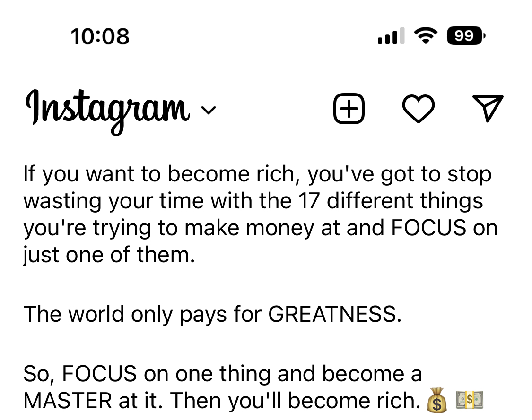Tap the first FOCUS word in caption
The height and width of the screenshot is (420, 532).
tap(428, 227)
